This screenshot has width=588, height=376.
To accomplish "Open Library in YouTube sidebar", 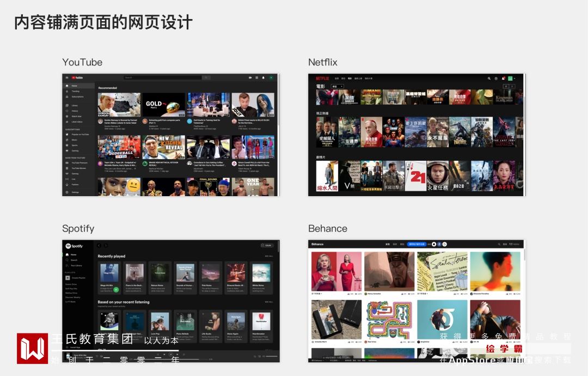I will click(78, 106).
